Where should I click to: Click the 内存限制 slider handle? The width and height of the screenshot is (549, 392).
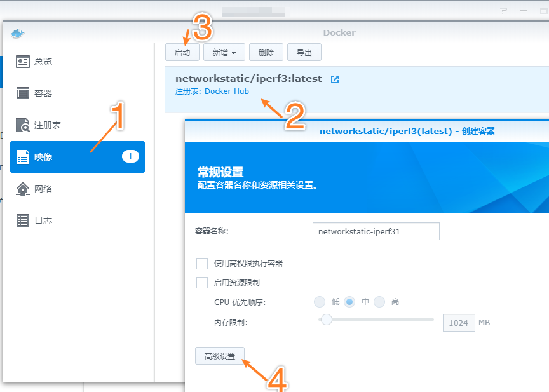pos(327,320)
